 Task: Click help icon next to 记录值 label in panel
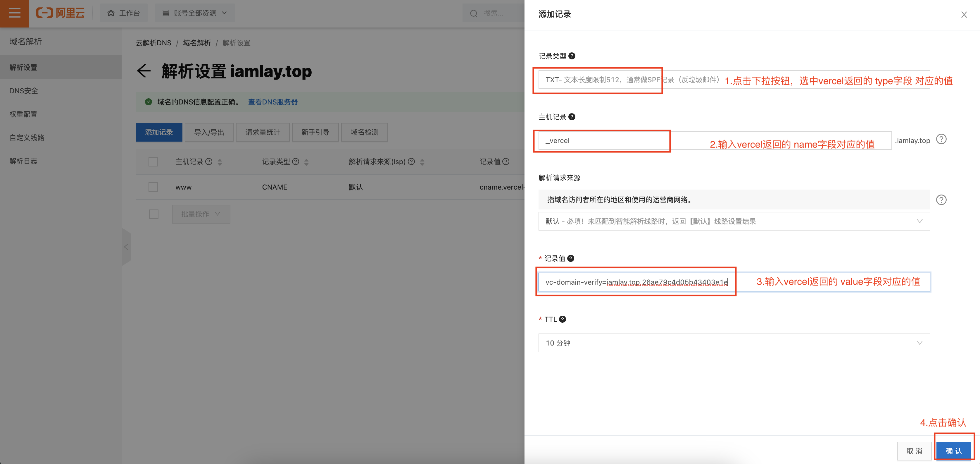[x=571, y=258]
